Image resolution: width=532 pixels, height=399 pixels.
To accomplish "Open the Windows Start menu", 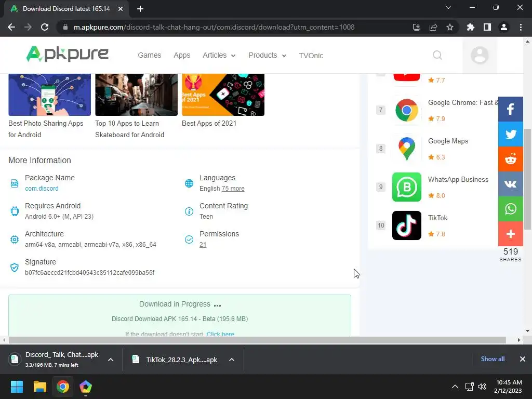I will (17, 387).
